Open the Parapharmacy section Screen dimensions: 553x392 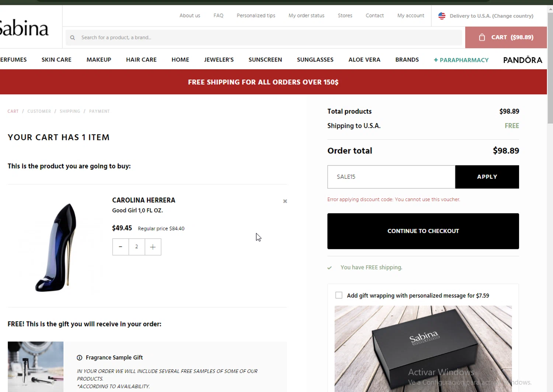(461, 60)
